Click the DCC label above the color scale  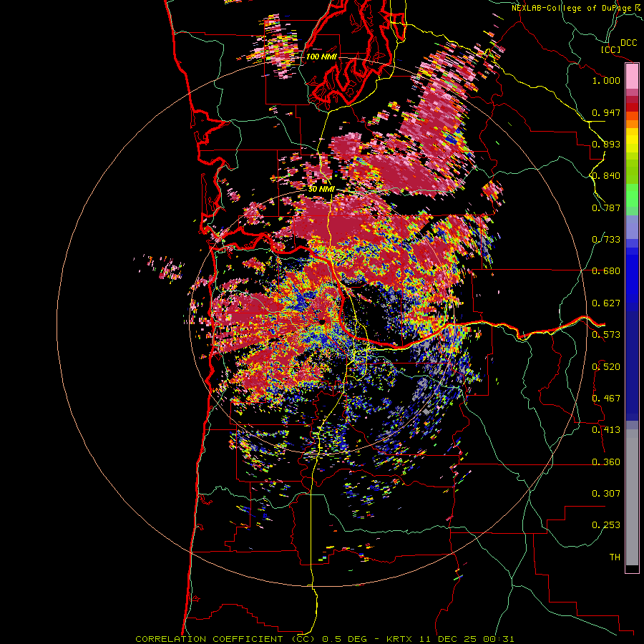coord(628,43)
